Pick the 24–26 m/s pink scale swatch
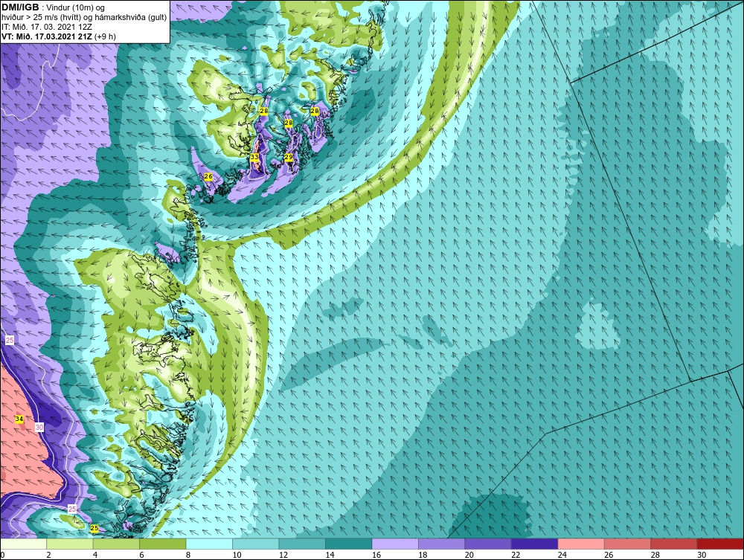 tap(581, 544)
